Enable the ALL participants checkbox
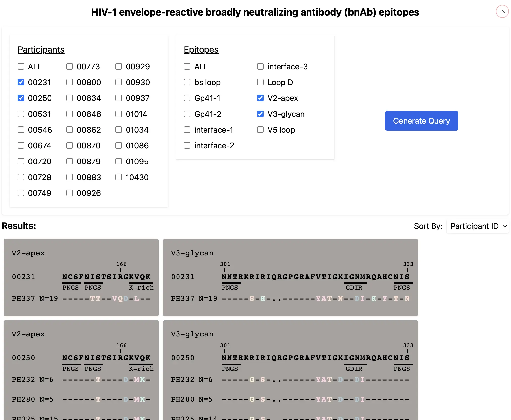Image resolution: width=511 pixels, height=420 pixels. [21, 66]
